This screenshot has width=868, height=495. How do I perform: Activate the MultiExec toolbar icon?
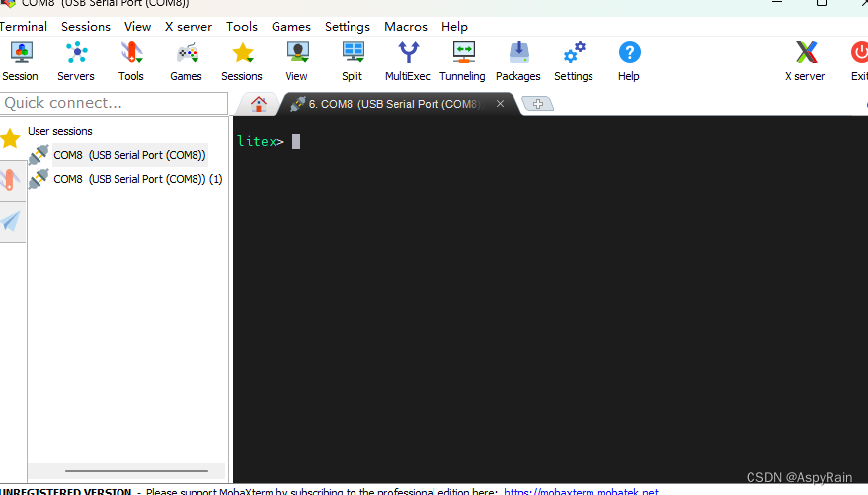(x=409, y=53)
